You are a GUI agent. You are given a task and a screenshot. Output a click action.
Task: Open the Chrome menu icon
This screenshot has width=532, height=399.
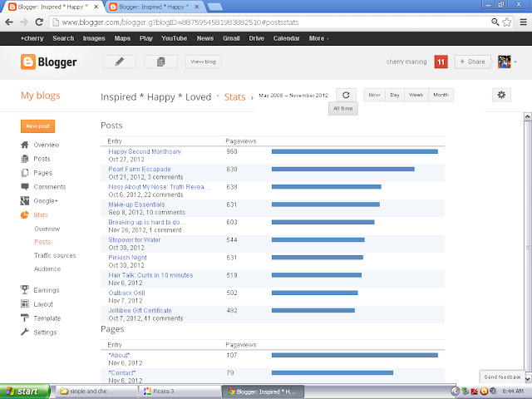524,22
